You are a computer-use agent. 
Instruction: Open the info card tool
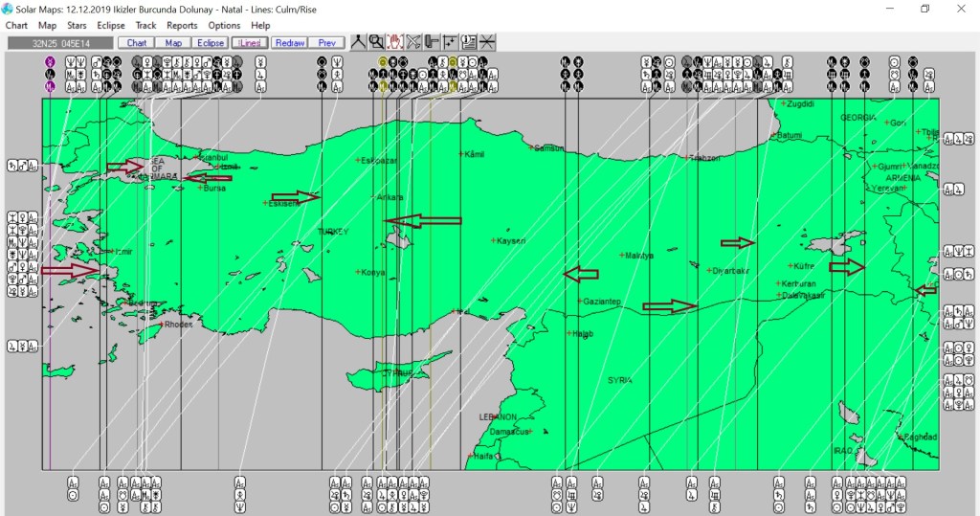click(468, 42)
